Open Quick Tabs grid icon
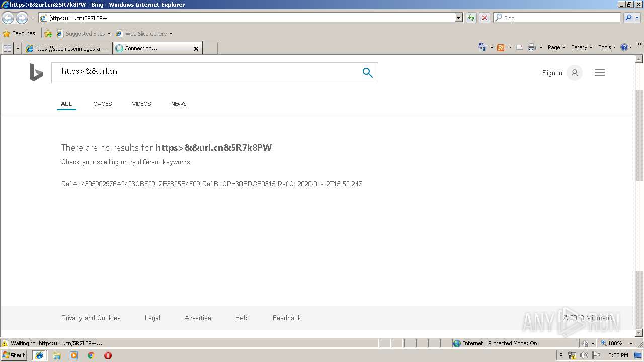Screen dimensions: 644x362 (7, 48)
